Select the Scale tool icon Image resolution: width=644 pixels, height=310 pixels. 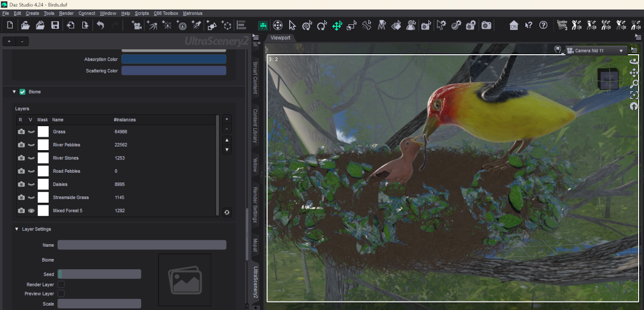point(352,25)
